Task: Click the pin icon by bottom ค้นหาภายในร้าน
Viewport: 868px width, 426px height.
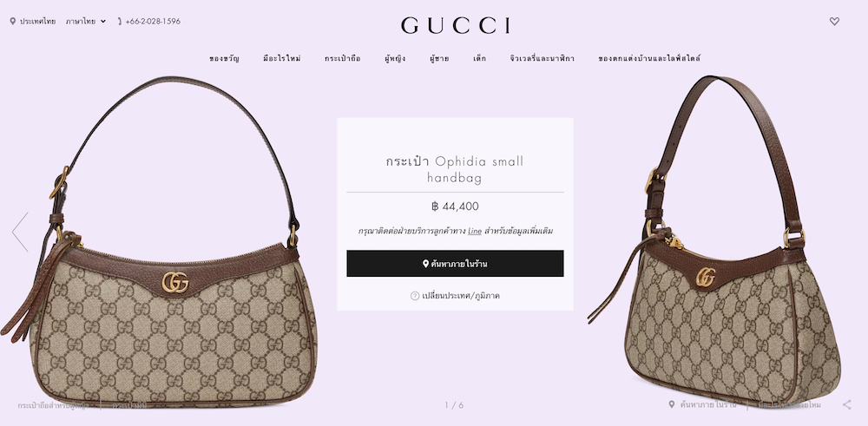Action: [x=672, y=405]
